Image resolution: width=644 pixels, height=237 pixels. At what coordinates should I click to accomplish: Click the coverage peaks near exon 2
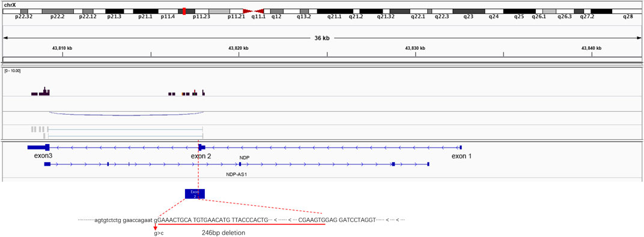point(186,92)
